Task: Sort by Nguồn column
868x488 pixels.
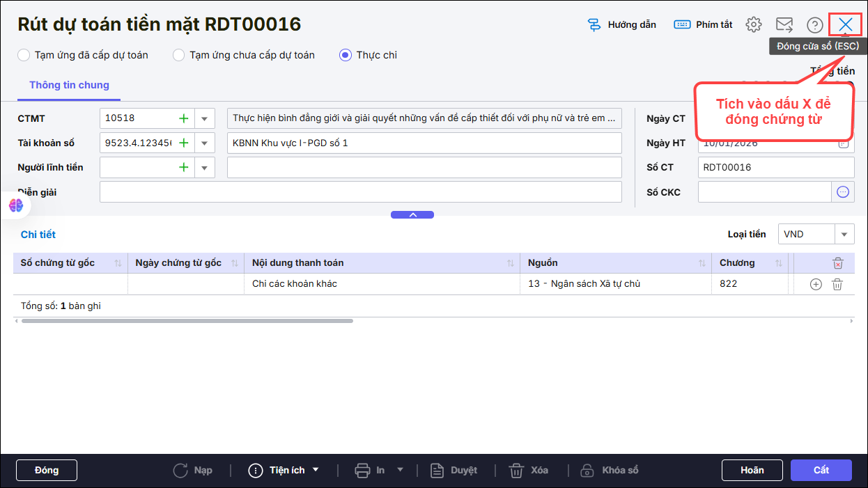Action: pyautogui.click(x=702, y=263)
